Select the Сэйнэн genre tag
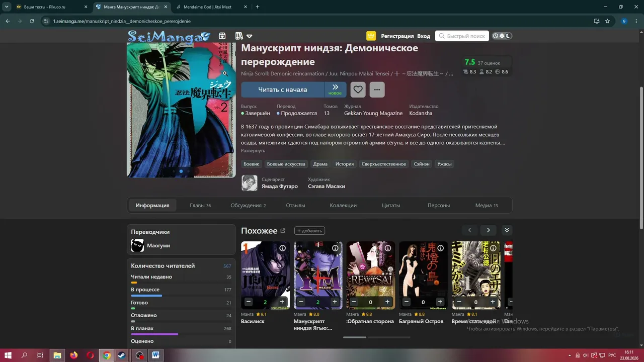The width and height of the screenshot is (644, 362). click(422, 164)
